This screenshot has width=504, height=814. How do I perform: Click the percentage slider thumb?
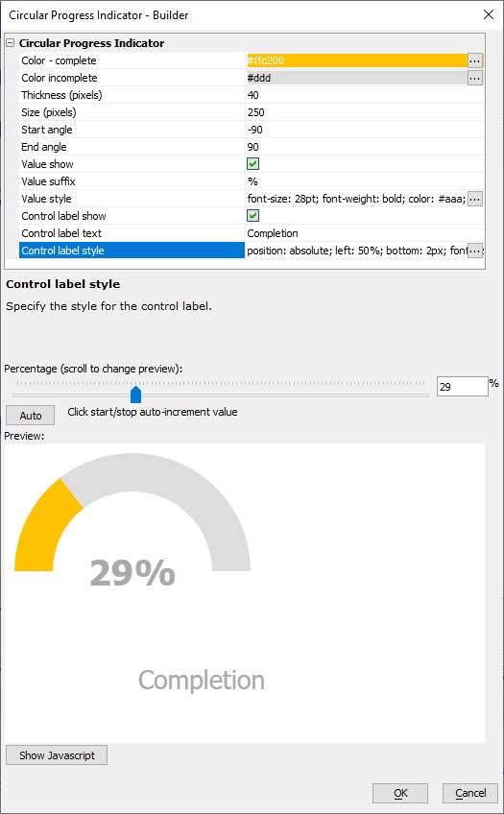(x=135, y=394)
